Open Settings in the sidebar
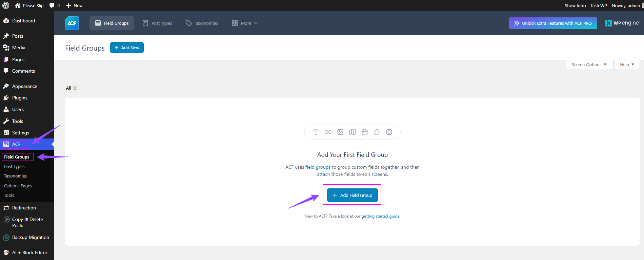Viewport: 644px width, 260px height. pyautogui.click(x=27, y=133)
